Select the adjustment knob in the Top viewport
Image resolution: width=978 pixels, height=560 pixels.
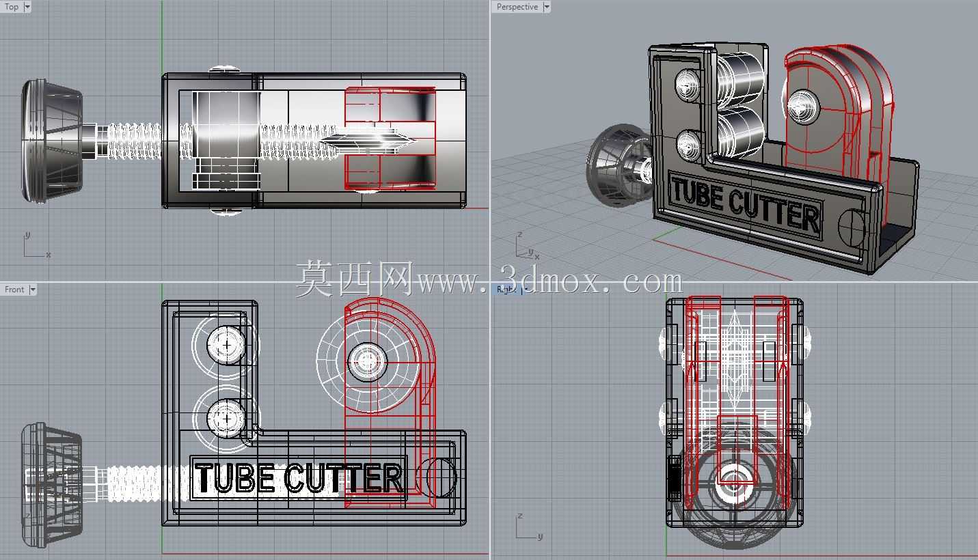(52, 141)
